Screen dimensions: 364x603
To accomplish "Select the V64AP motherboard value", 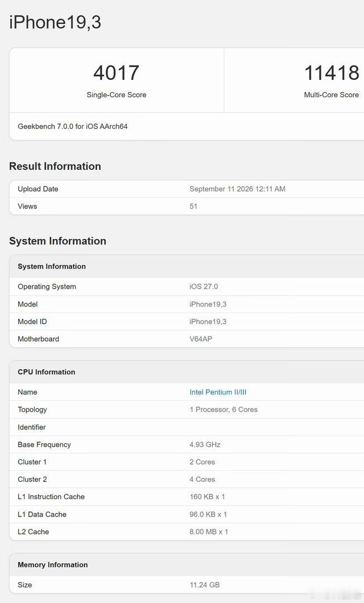I will [200, 339].
